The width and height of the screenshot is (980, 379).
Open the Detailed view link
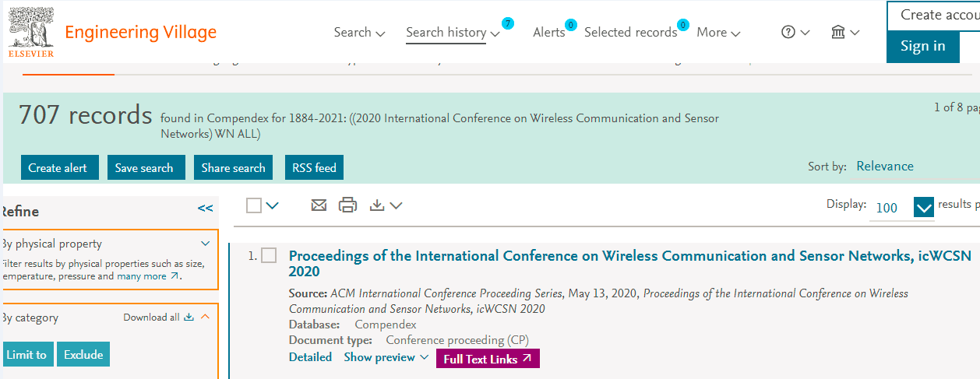coord(310,357)
